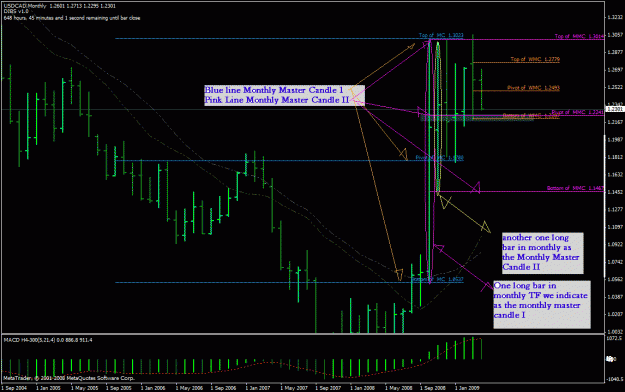Select the 'Pivot of MMC' pink label
Viewport: 625px width, 392px height.
pyautogui.click(x=578, y=112)
